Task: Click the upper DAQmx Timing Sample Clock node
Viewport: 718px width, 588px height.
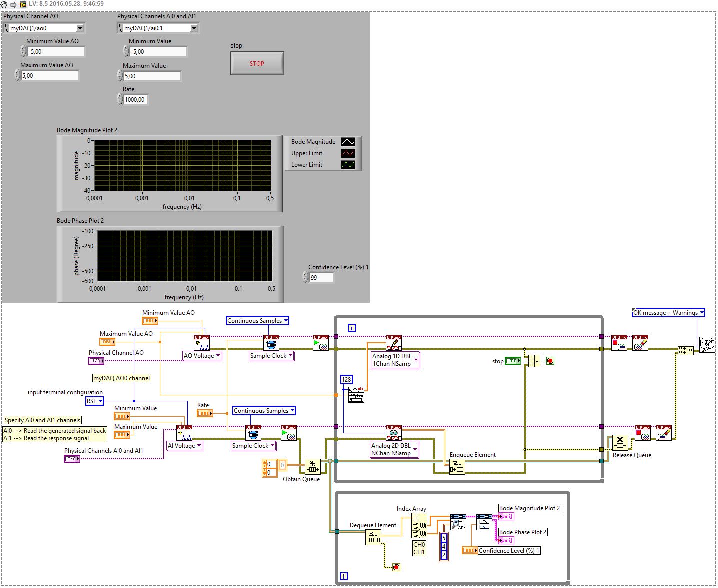Action: [x=271, y=343]
